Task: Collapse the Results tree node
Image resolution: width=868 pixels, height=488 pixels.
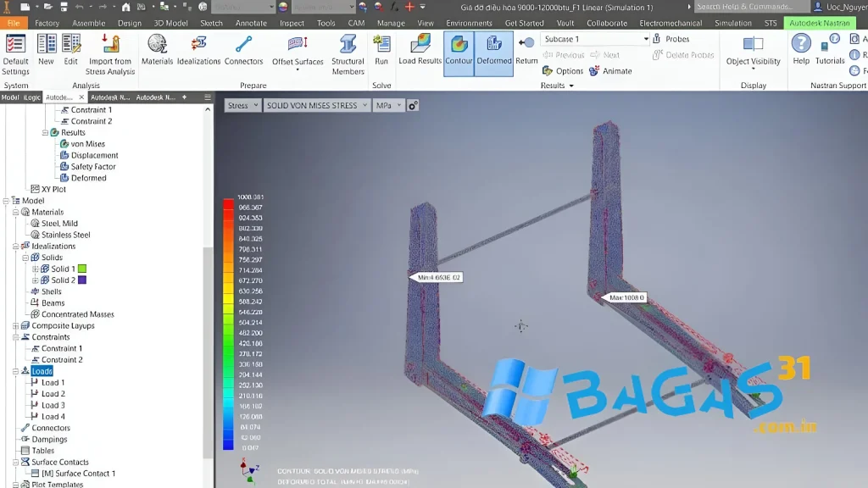Action: coord(46,133)
